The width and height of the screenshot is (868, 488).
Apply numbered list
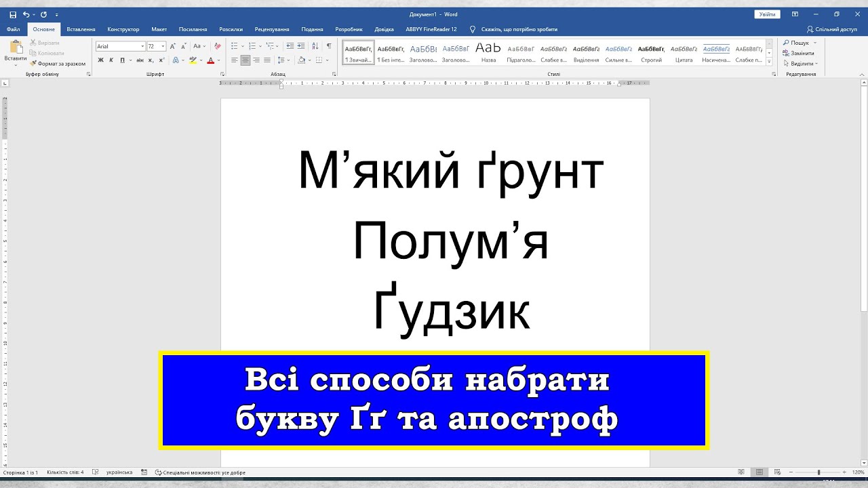pyautogui.click(x=252, y=46)
